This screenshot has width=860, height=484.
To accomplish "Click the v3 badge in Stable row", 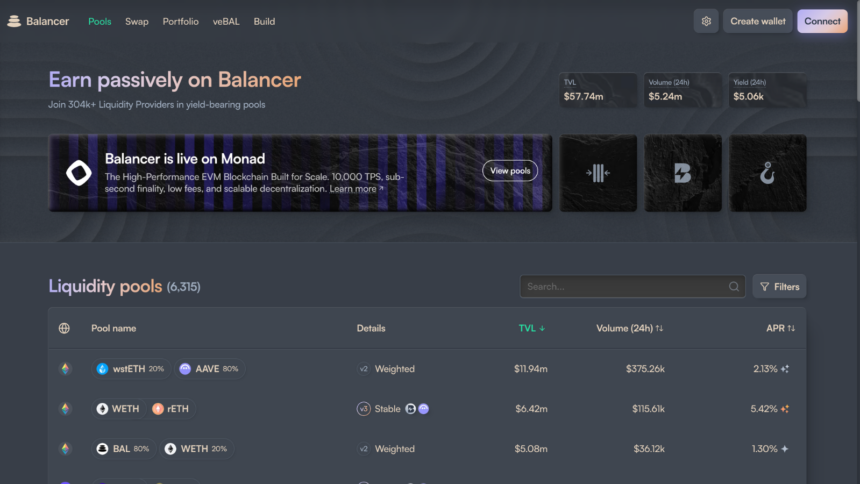I will [x=364, y=409].
